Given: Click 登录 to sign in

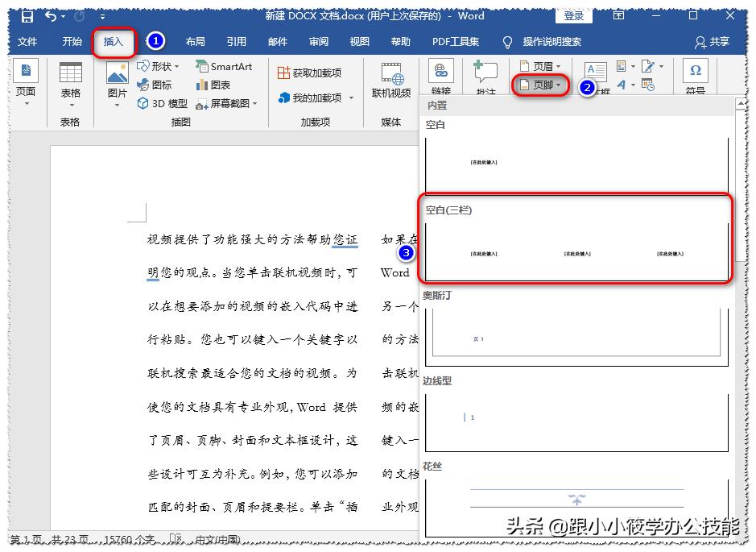Looking at the screenshot, I should [x=574, y=15].
